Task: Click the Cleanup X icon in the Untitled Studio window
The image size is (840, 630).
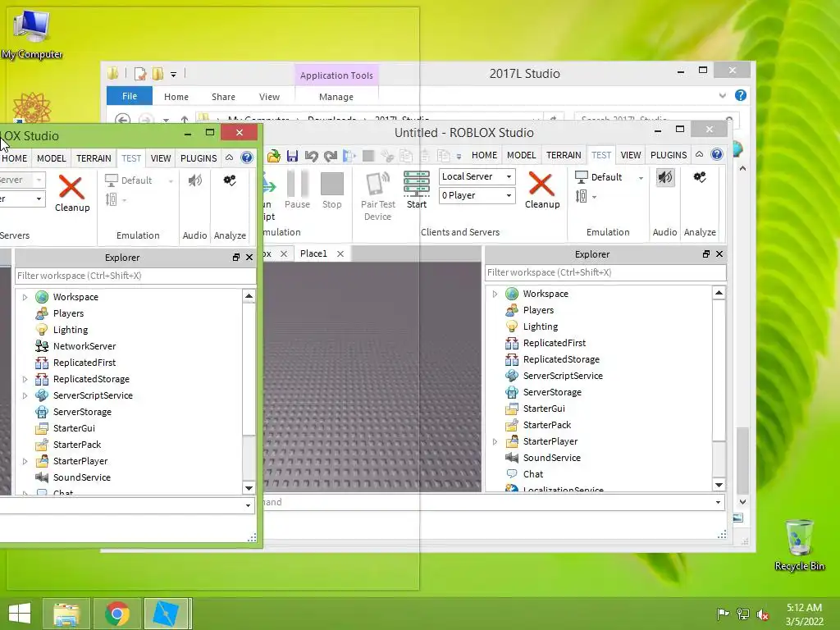Action: (x=541, y=184)
